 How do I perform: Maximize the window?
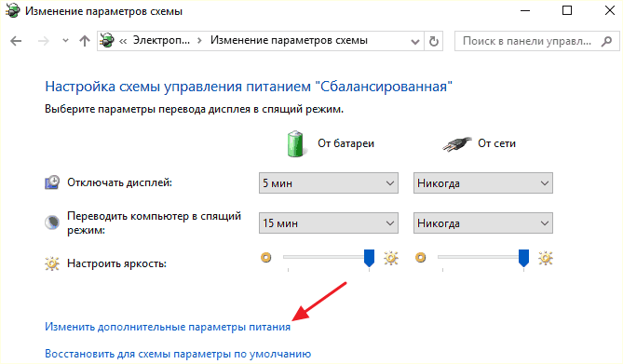coord(567,11)
